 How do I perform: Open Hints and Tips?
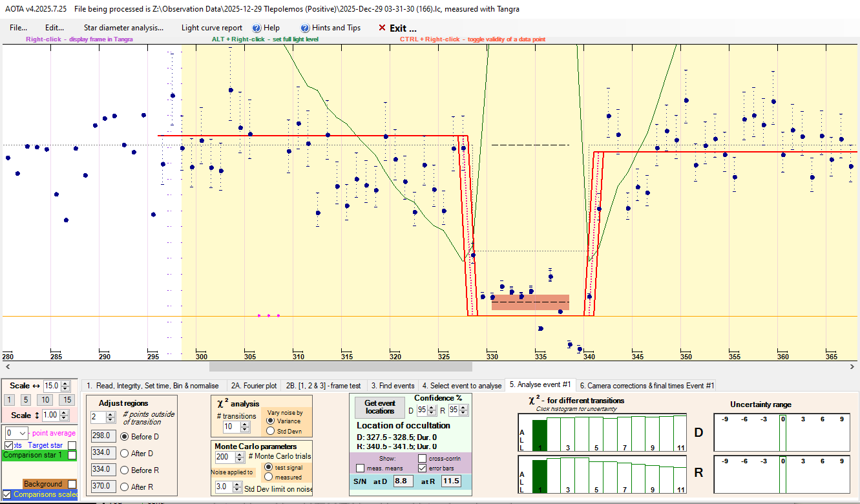point(330,28)
